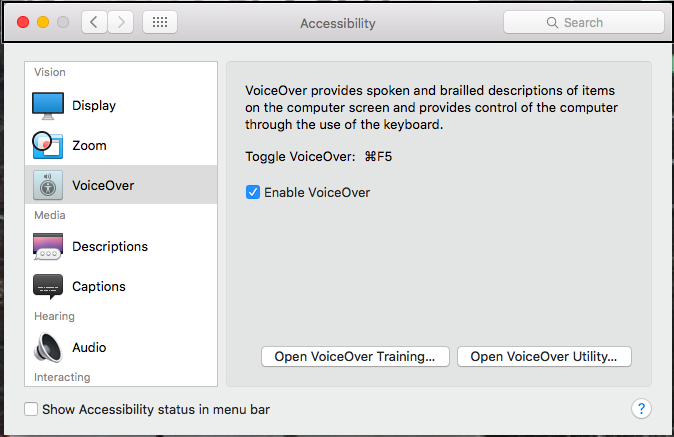Choose the Descriptions label under Media
This screenshot has width=674, height=437.
(110, 247)
